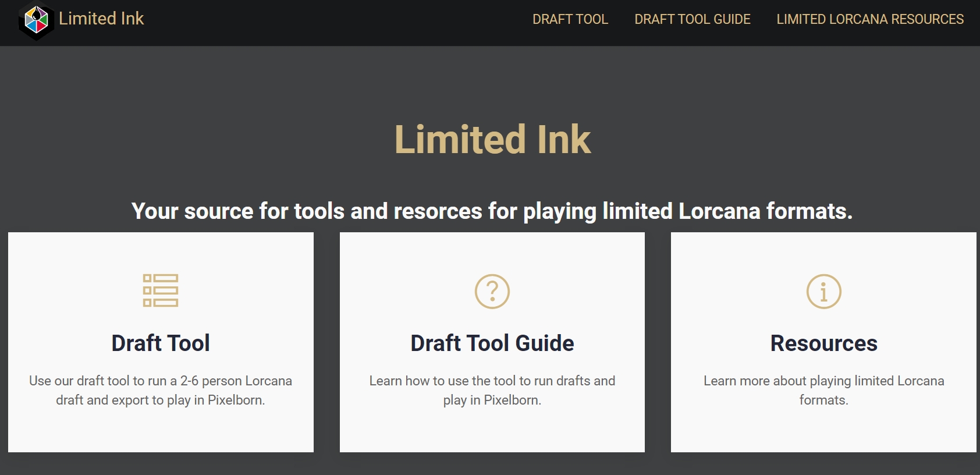This screenshot has height=475, width=980.
Task: Click the tagline about playing limited Lorcana formats
Action: pyautogui.click(x=492, y=211)
